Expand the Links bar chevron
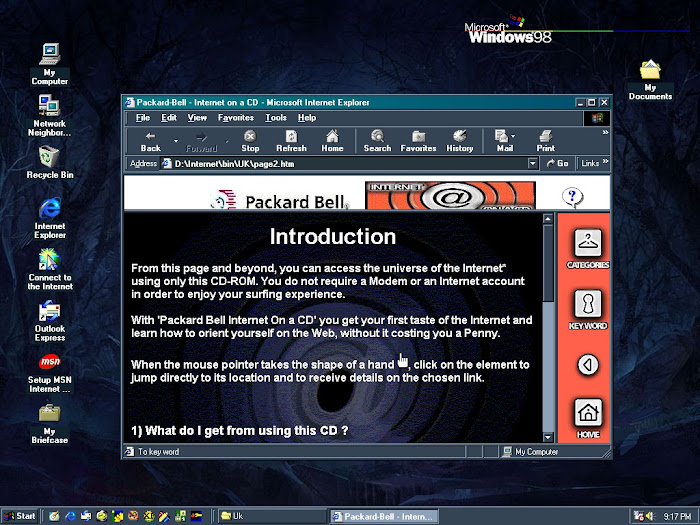This screenshot has width=700, height=525. point(605,162)
